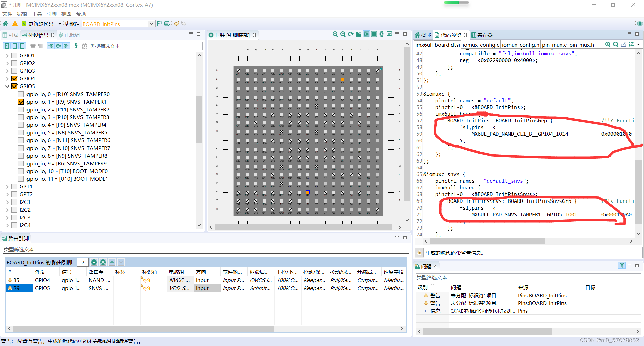Click the Input direction cell for R9
This screenshot has height=346, width=644.
click(207, 288)
